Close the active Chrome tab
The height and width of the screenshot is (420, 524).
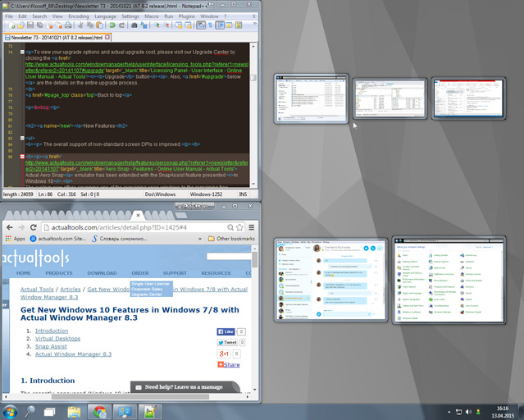coord(138,216)
